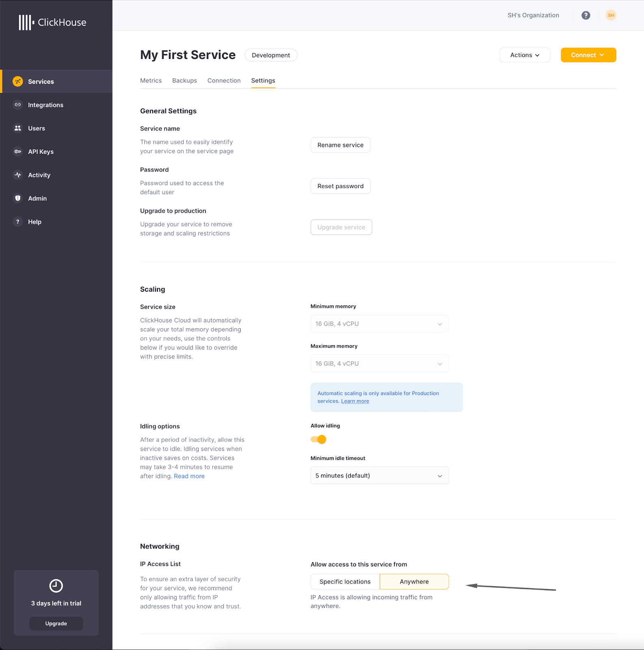Screen dimensions: 644x650
Task: Click the Admin shield icon
Action: [18, 198]
